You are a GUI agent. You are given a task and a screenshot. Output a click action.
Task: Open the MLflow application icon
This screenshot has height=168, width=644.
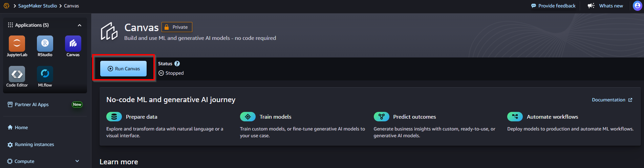coord(45,74)
